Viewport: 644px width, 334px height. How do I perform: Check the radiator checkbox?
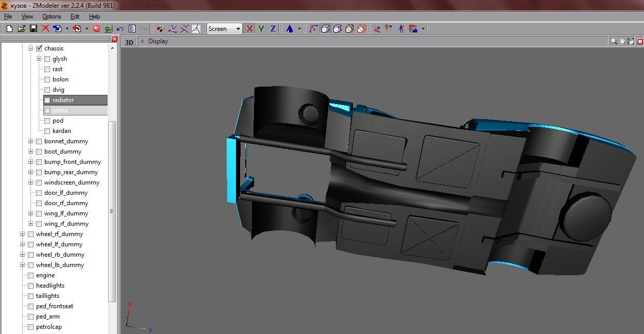pyautogui.click(x=47, y=100)
